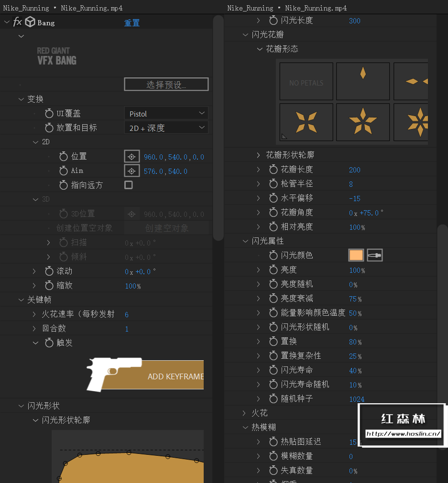Toggle stopwatch for 闪光颜色

point(273,255)
